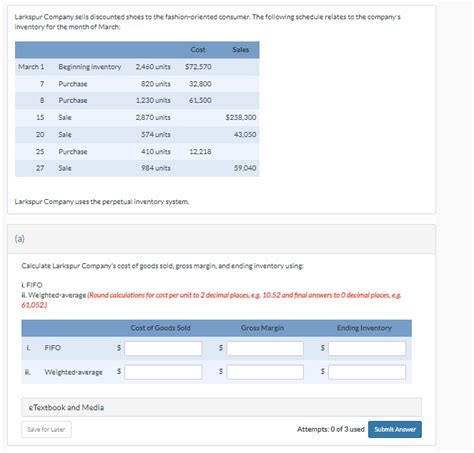Click the FIFO Gross Margin input field
Screen dimensions: 474x453
click(x=265, y=348)
